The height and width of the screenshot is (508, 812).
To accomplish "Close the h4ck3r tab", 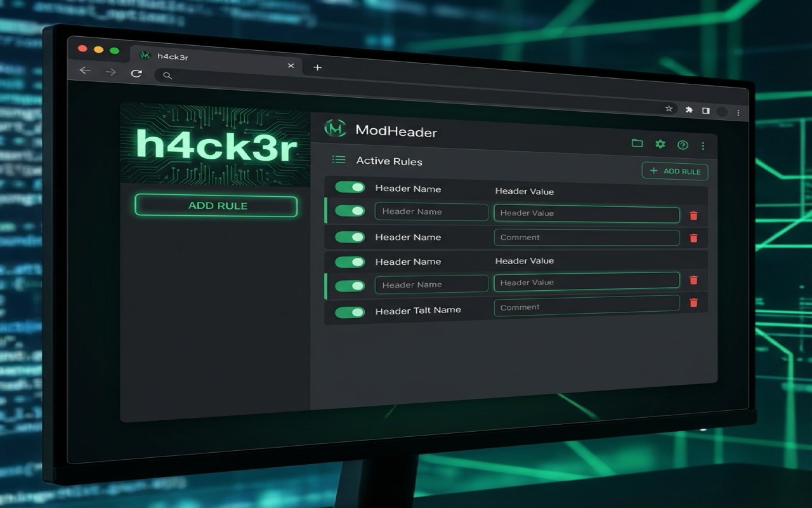I will pyautogui.click(x=291, y=65).
